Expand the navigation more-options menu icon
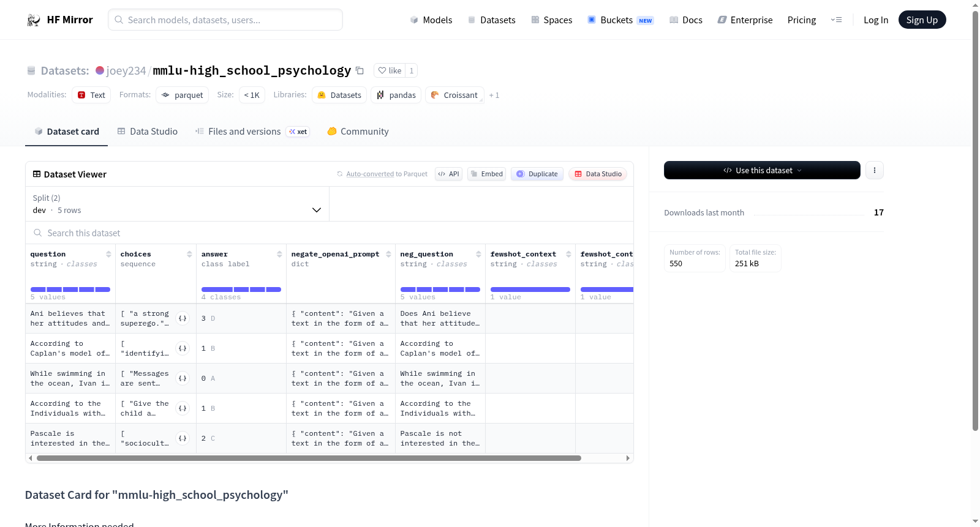The width and height of the screenshot is (980, 527). (836, 20)
